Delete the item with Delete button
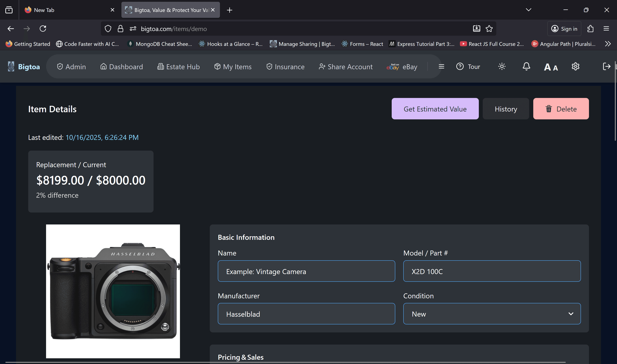Viewport: 617px width, 364px height. [561, 109]
